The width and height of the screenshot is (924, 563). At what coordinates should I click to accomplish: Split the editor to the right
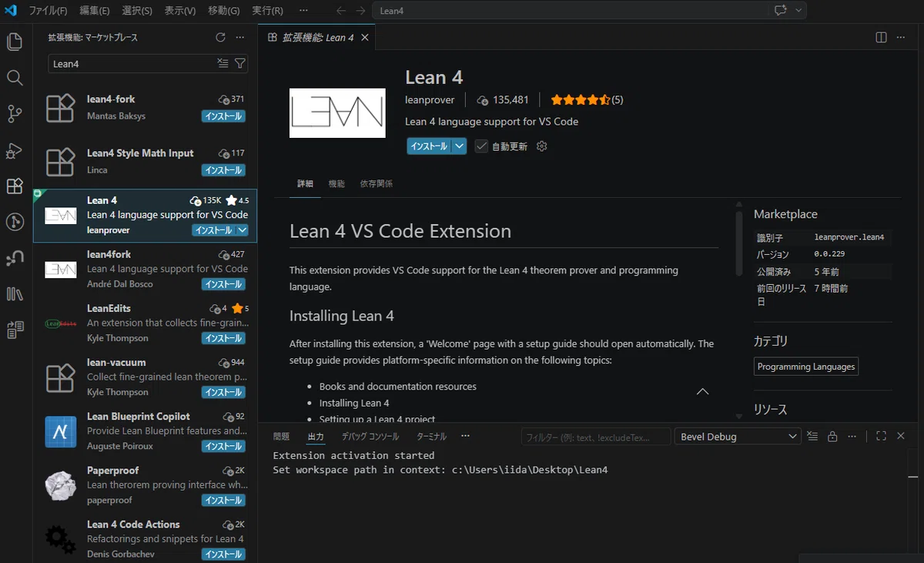pyautogui.click(x=882, y=37)
